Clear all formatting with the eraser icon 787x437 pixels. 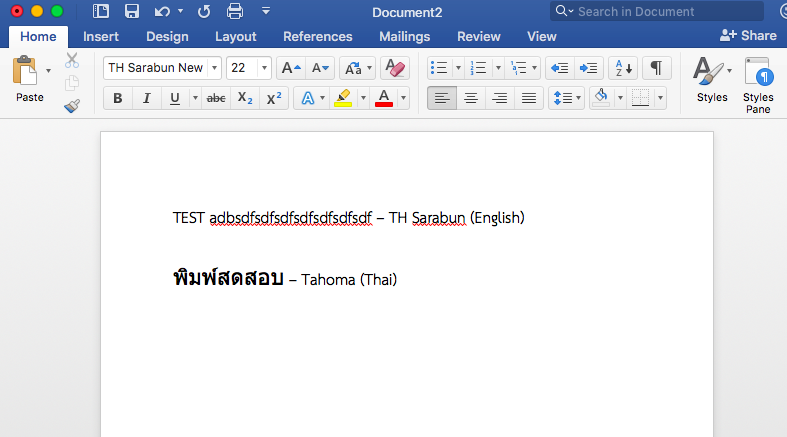tap(395, 68)
